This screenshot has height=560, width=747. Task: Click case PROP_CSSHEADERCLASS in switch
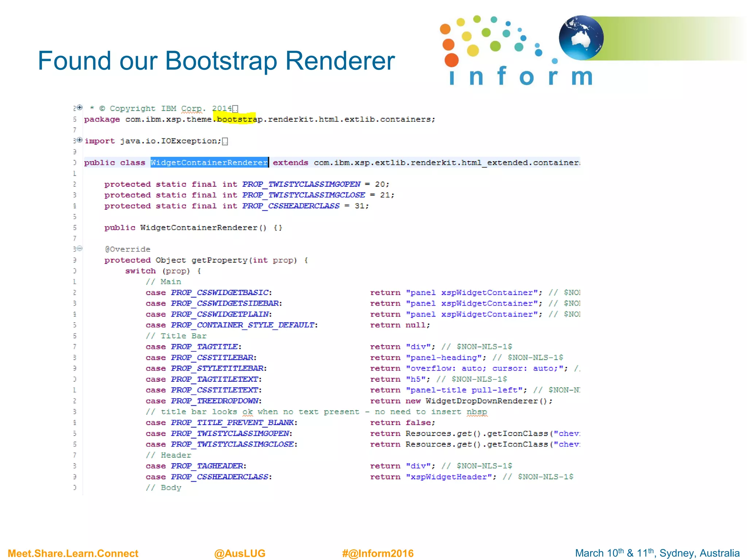(209, 477)
